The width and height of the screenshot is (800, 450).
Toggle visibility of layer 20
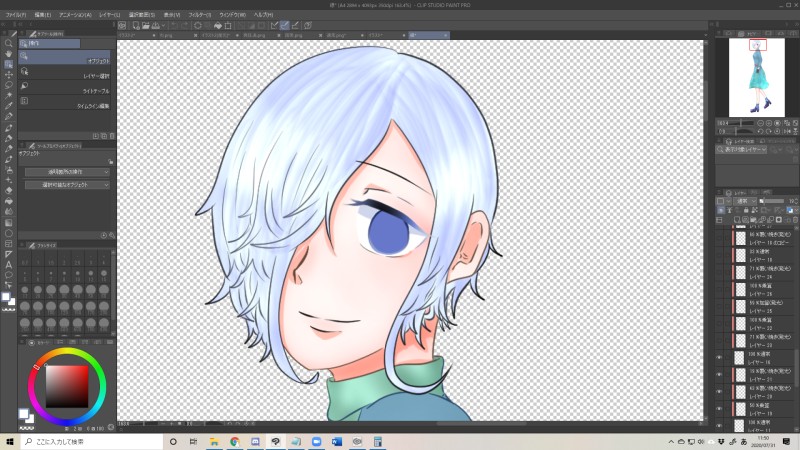[719, 392]
